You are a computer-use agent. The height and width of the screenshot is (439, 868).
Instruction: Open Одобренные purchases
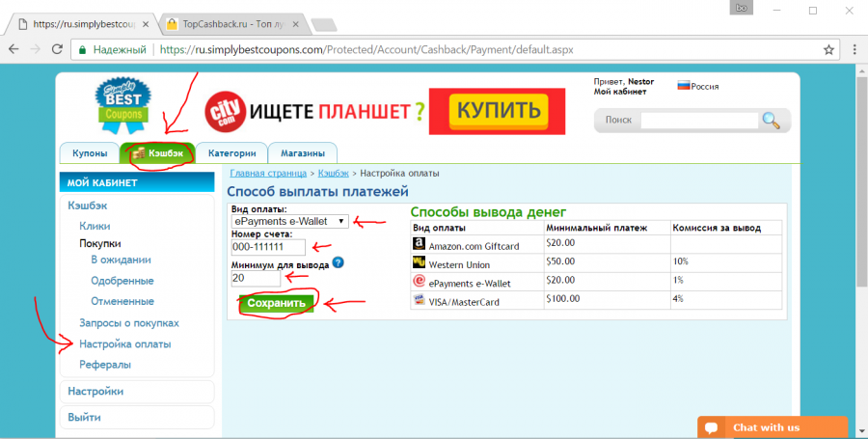click(122, 281)
